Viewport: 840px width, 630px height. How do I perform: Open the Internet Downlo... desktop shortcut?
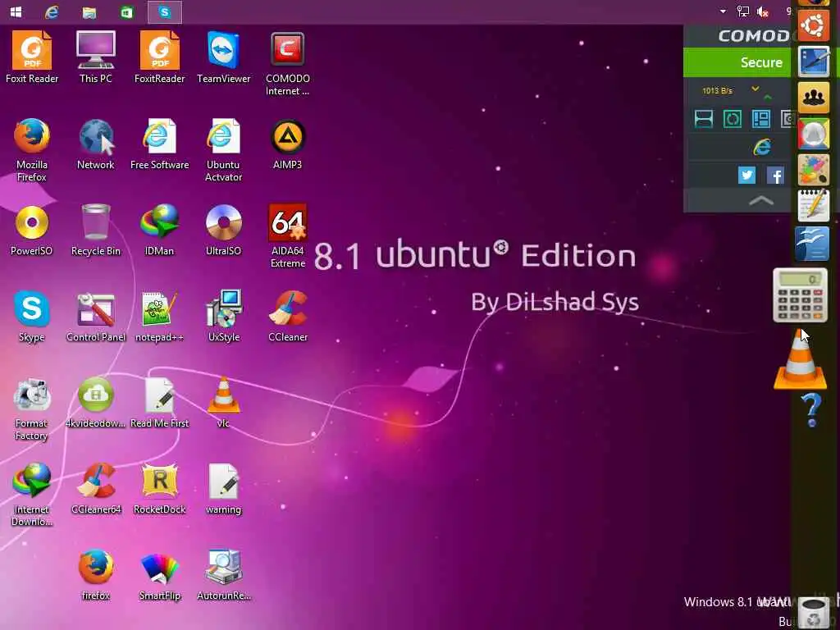[32, 495]
